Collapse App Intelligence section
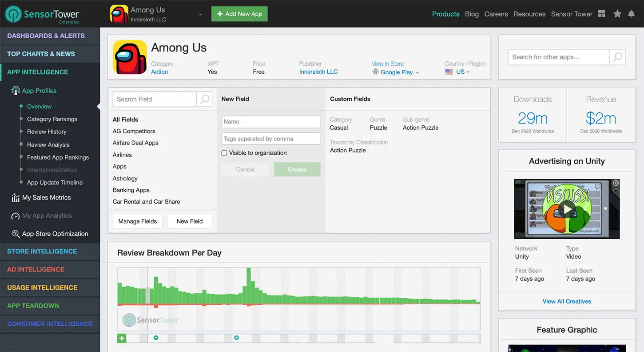 (x=50, y=72)
